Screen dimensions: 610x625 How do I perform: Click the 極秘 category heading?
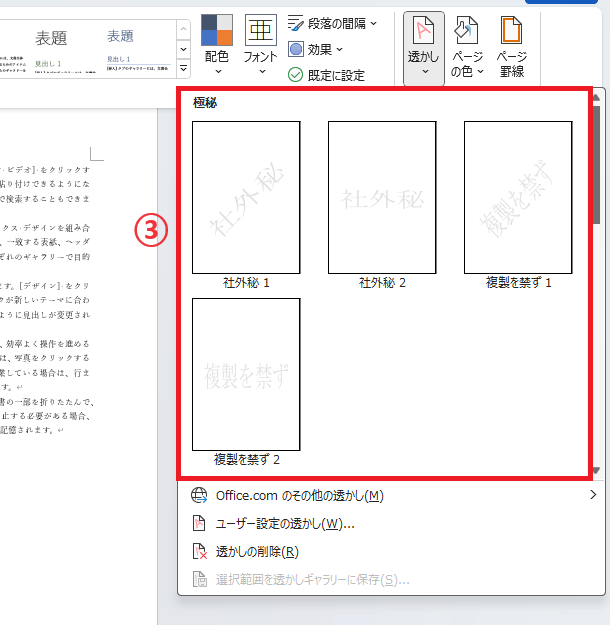(205, 103)
